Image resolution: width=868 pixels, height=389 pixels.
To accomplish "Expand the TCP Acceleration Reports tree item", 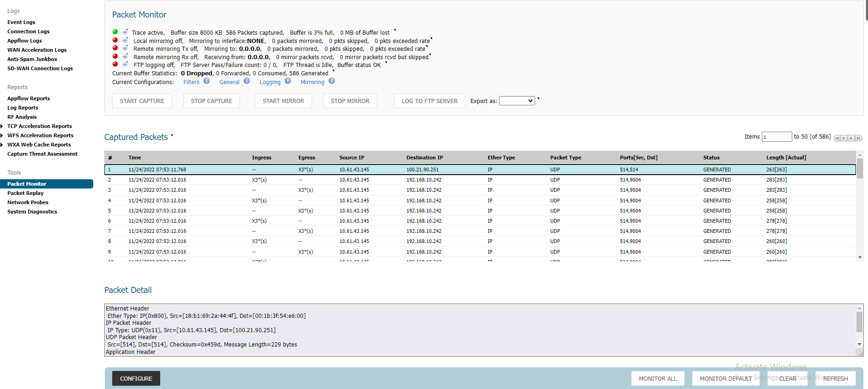I will 2,126.
